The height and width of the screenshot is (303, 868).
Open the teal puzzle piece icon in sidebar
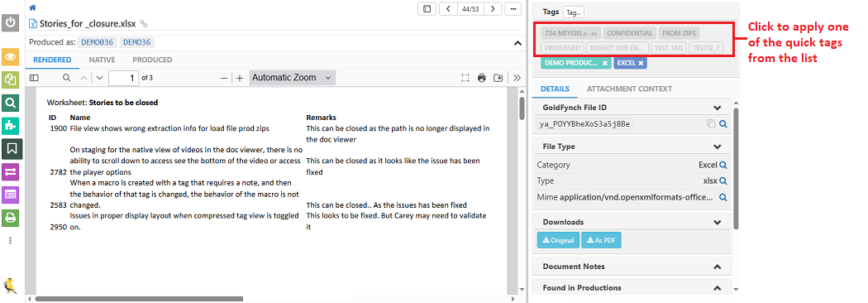coord(11,126)
